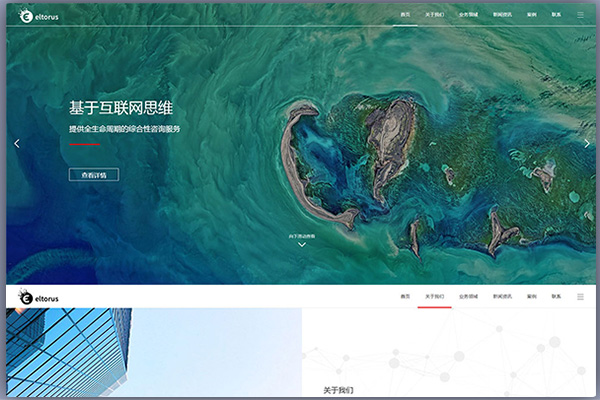Click the eltorus logo in the white header
Screen dimensions: 600x400
pyautogui.click(x=42, y=297)
